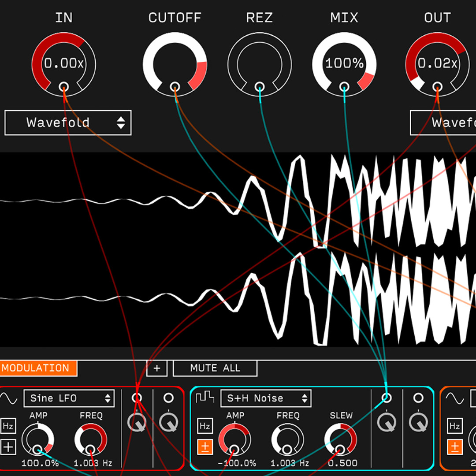Click the SLEW knob in S+H Noise

tap(340, 440)
